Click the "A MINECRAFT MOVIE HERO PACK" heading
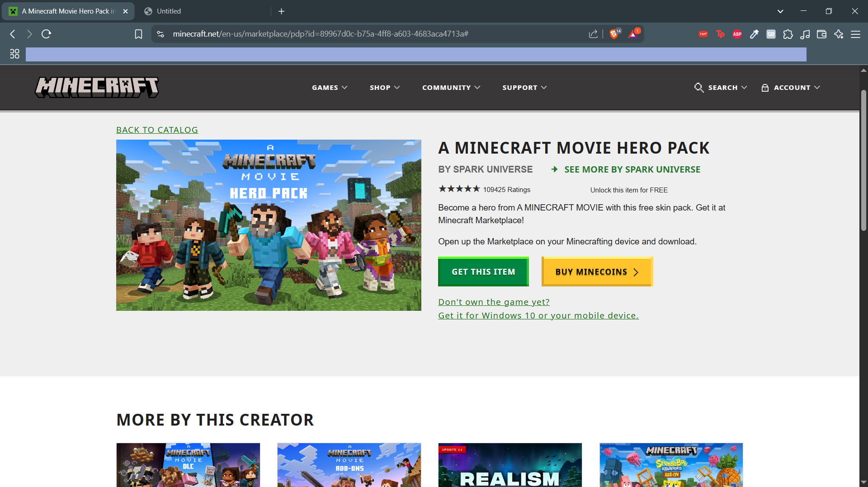868x487 pixels. [x=574, y=148]
